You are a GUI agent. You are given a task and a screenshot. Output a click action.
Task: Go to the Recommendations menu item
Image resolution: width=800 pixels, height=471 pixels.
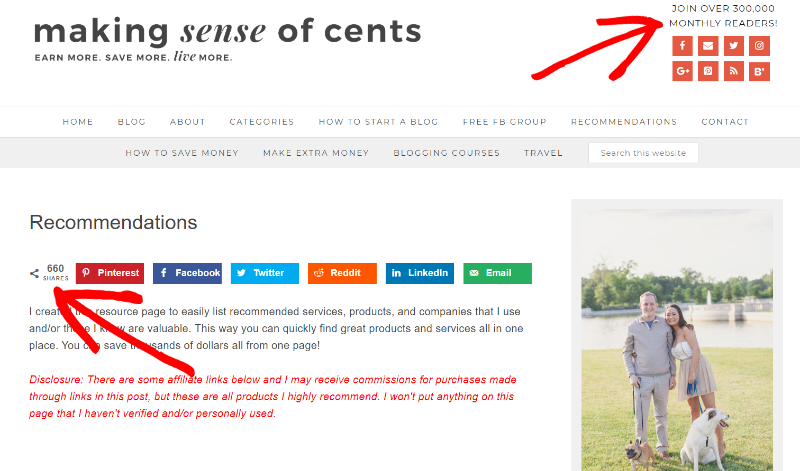click(x=623, y=122)
